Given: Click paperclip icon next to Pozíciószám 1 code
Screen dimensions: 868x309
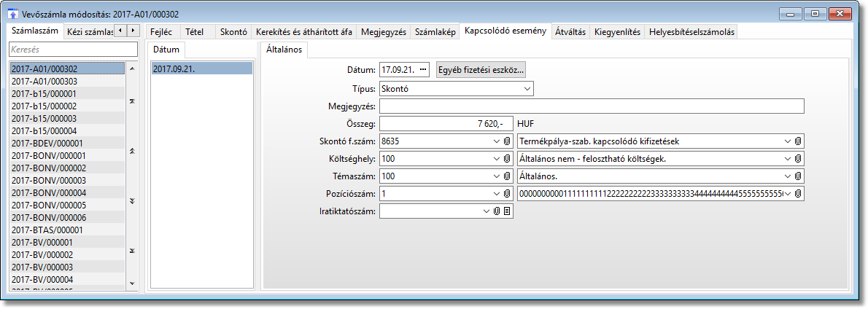Looking at the screenshot, I should 506,194.
